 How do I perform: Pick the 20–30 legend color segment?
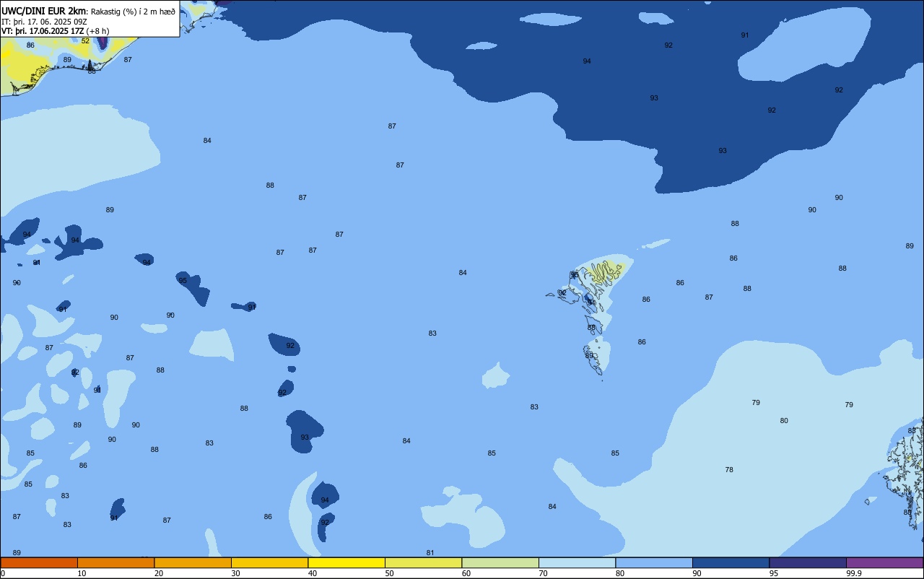(193, 562)
